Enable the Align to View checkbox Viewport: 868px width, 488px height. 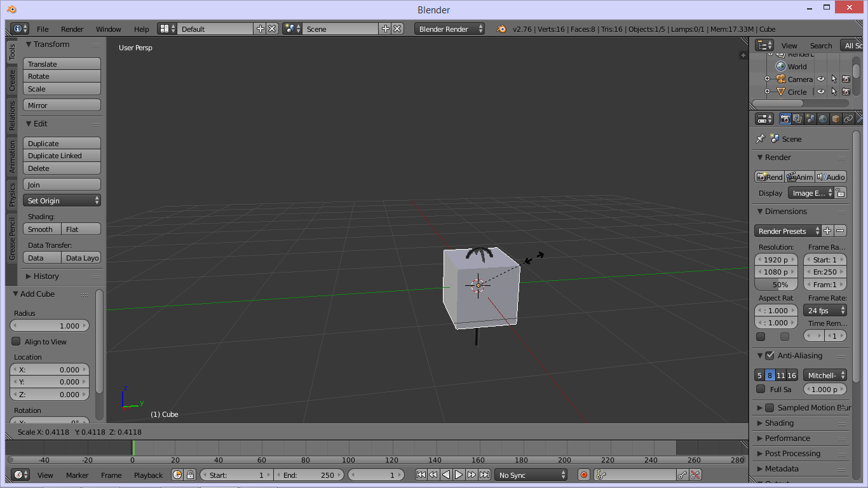[17, 341]
